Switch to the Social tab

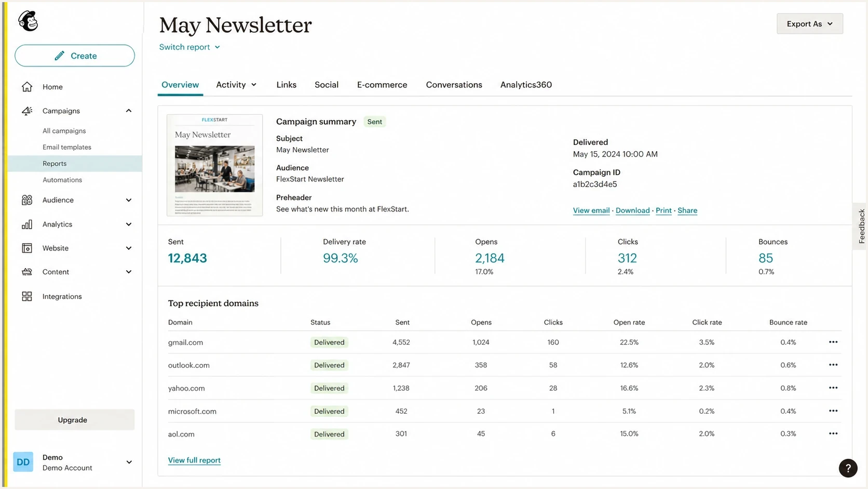pos(327,85)
